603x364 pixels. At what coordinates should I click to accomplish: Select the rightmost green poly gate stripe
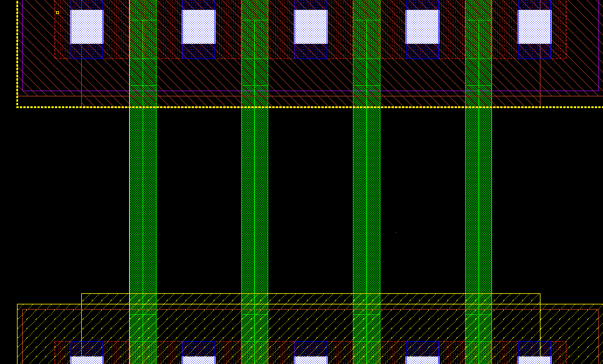point(479,182)
